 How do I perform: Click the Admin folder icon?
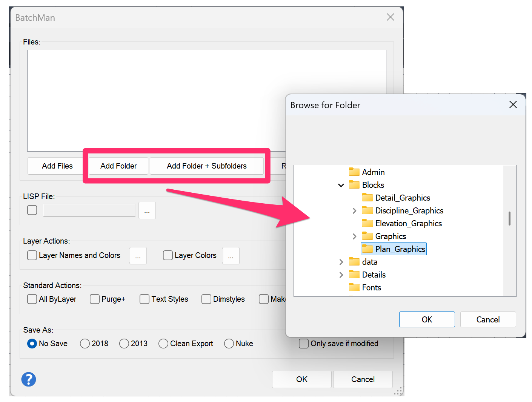354,172
